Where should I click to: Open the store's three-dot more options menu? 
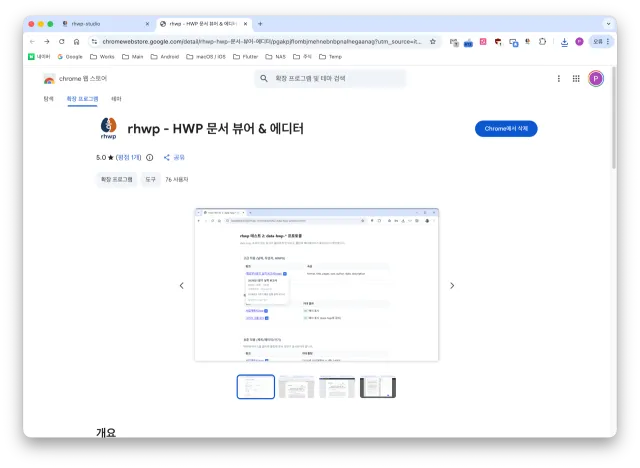click(x=558, y=78)
